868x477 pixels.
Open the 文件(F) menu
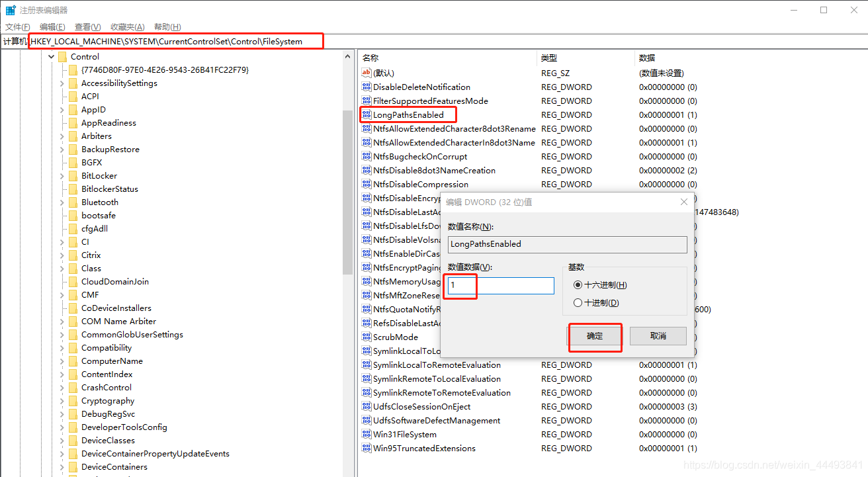(18, 26)
